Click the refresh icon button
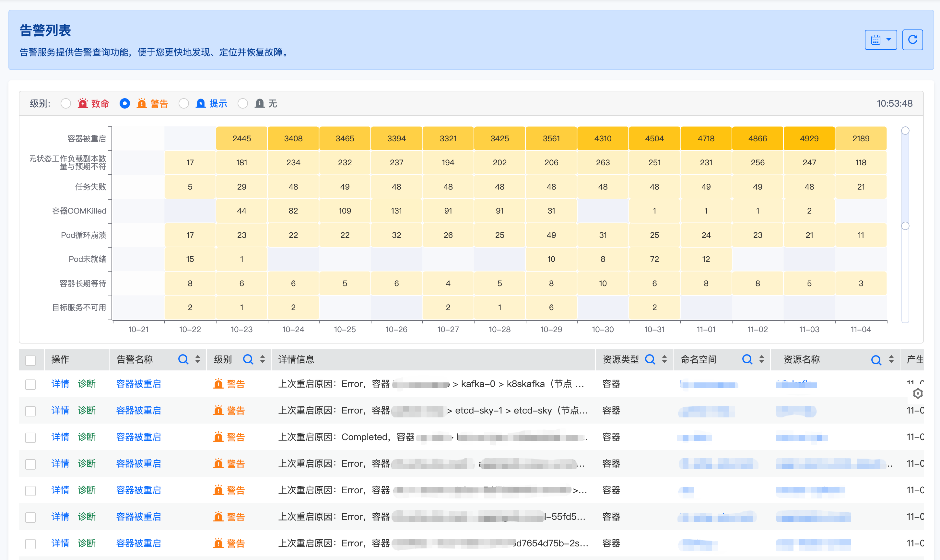The image size is (940, 560). point(912,40)
